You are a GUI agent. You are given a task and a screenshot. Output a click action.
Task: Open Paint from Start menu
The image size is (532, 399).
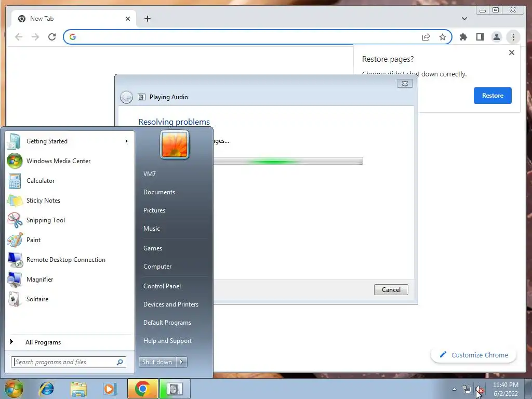pyautogui.click(x=70, y=240)
